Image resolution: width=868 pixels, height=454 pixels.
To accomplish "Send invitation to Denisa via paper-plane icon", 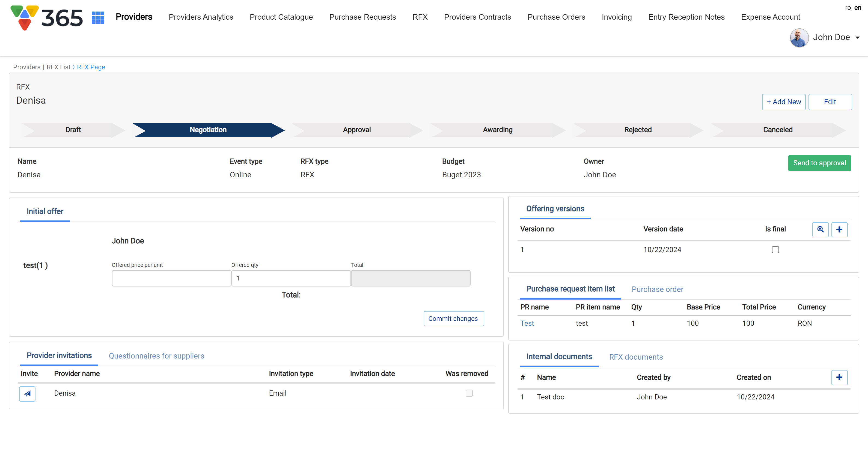I will [27, 393].
